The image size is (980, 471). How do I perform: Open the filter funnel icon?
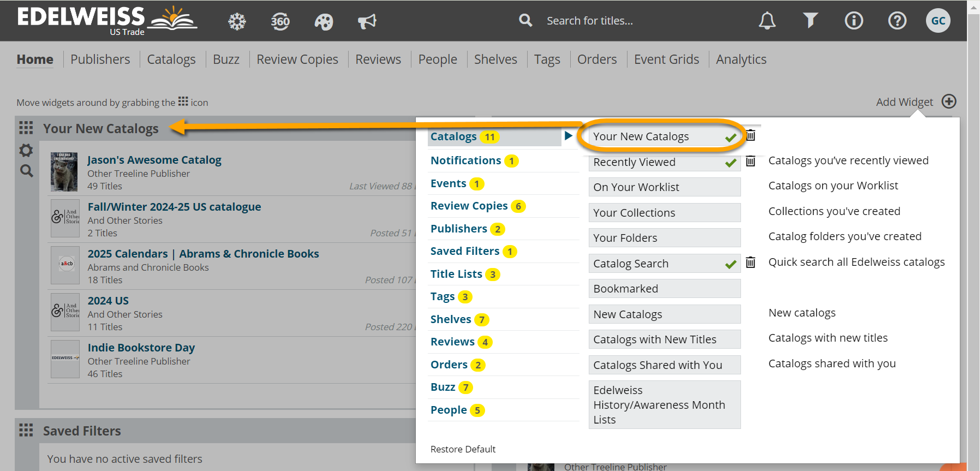coord(810,20)
